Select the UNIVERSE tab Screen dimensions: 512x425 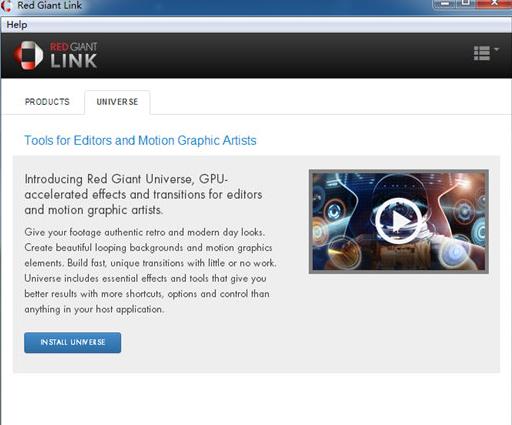tap(117, 102)
